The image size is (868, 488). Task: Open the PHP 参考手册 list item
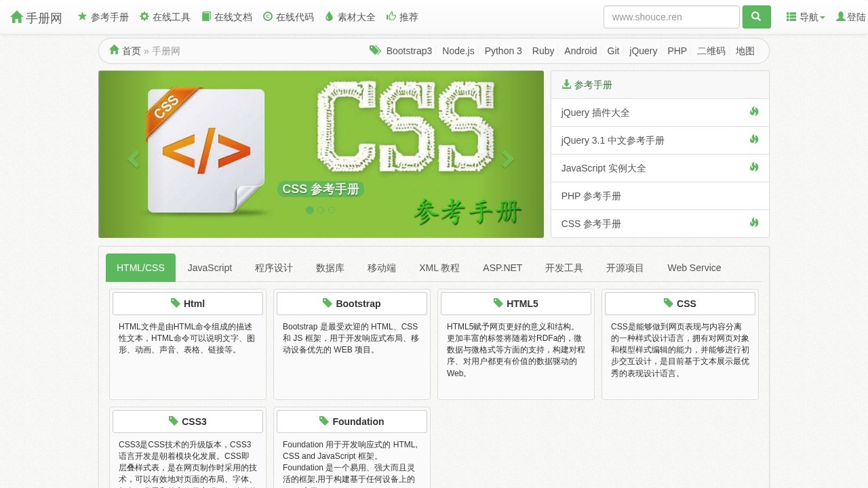591,196
